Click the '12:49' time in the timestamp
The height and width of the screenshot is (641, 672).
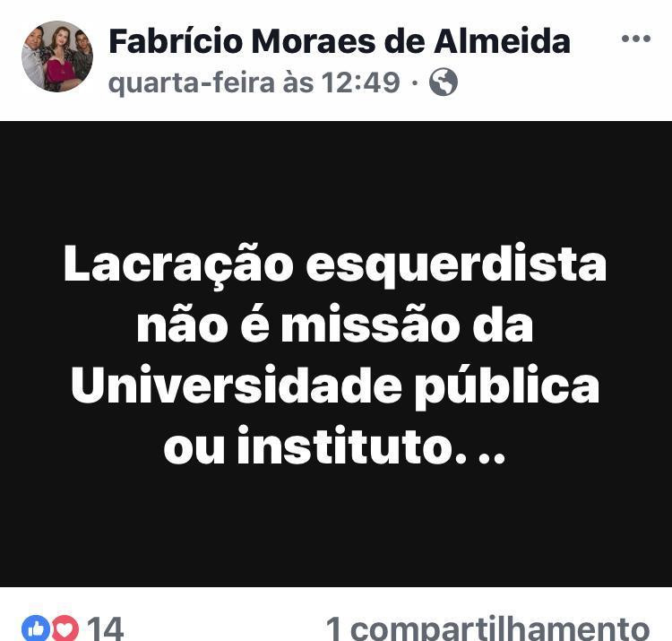coord(360,82)
